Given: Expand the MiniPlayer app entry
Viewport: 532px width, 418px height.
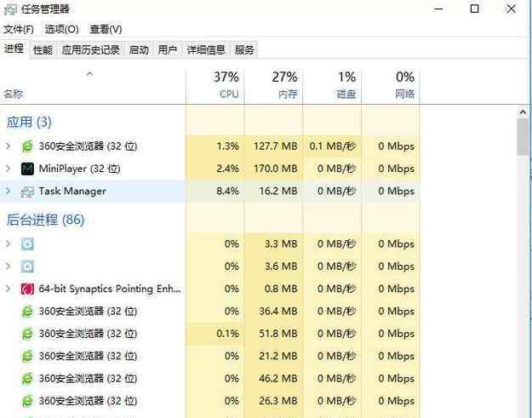Looking at the screenshot, I should 9,169.
